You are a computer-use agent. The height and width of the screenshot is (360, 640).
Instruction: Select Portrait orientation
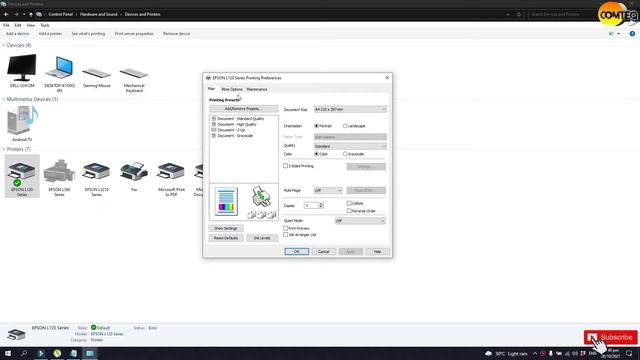pos(316,126)
